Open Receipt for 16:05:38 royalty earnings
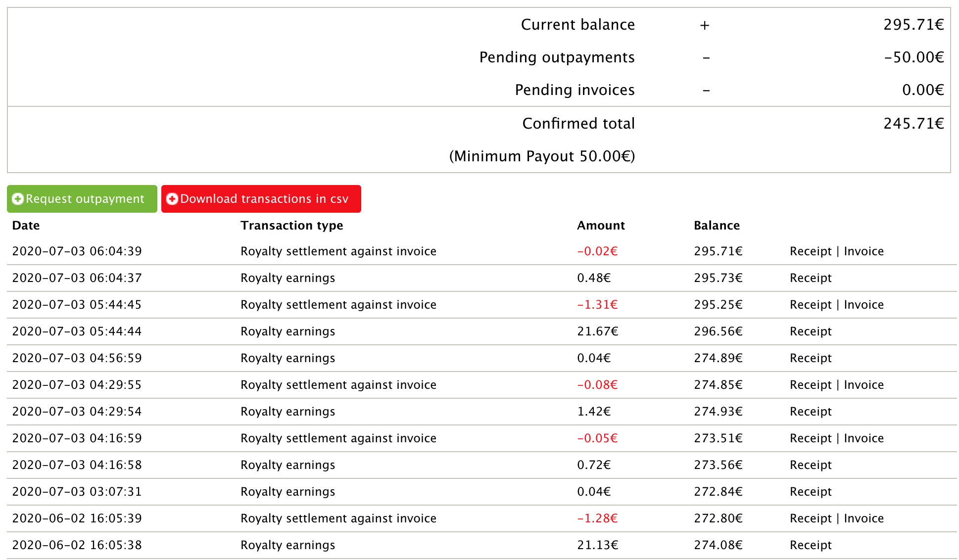Image resolution: width=959 pixels, height=560 pixels. [811, 545]
